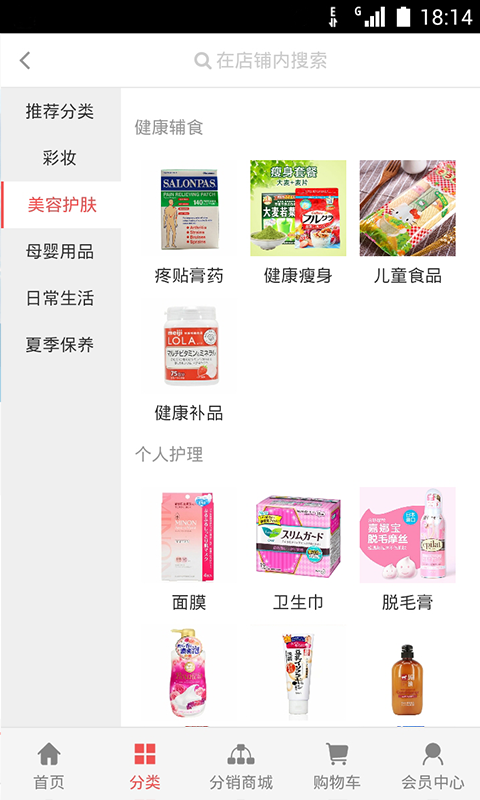
Task: Open the 夏季保养 category
Action: 60,345
